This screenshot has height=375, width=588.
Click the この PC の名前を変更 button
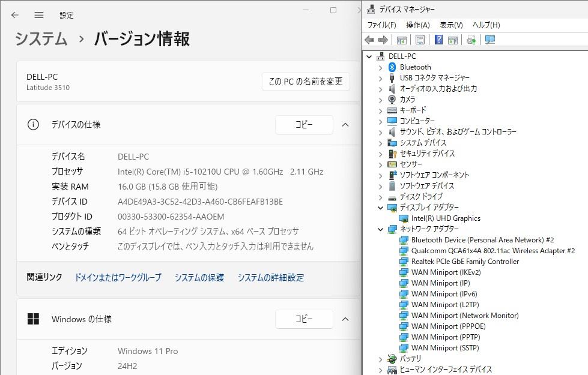306,82
